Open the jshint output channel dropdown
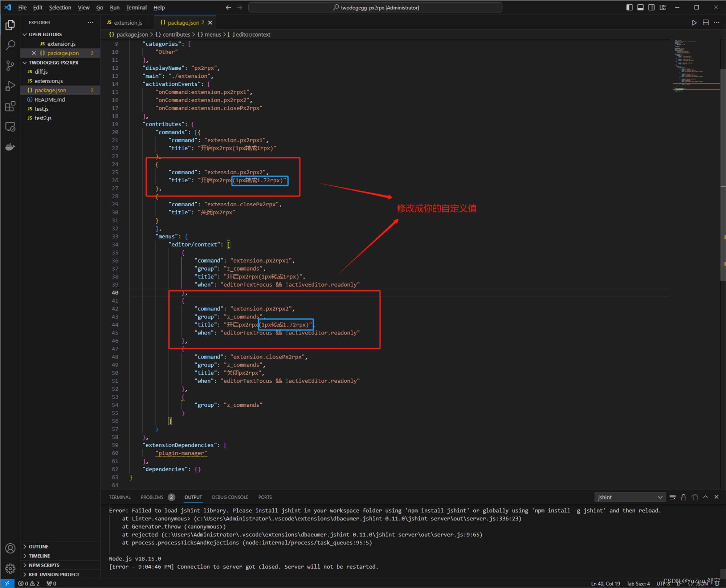The image size is (726, 588). click(630, 497)
